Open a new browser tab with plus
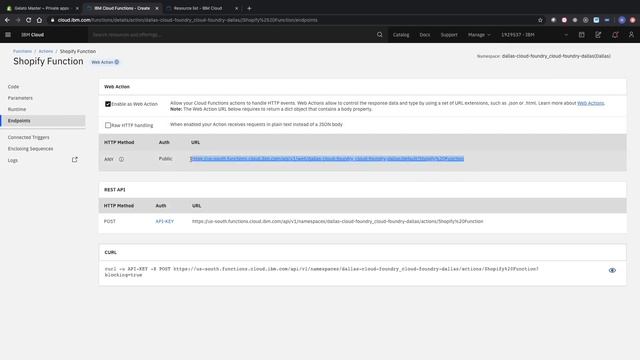The width and height of the screenshot is (640, 360). point(249,8)
